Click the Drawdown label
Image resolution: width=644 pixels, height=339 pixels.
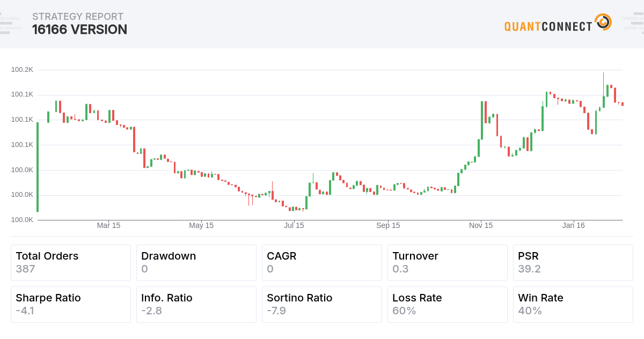point(169,256)
